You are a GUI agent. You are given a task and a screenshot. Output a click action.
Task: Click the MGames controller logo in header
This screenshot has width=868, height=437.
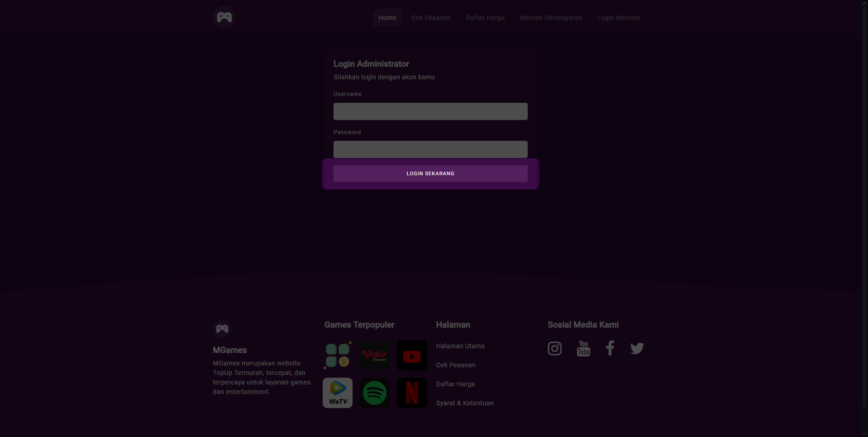point(224,18)
